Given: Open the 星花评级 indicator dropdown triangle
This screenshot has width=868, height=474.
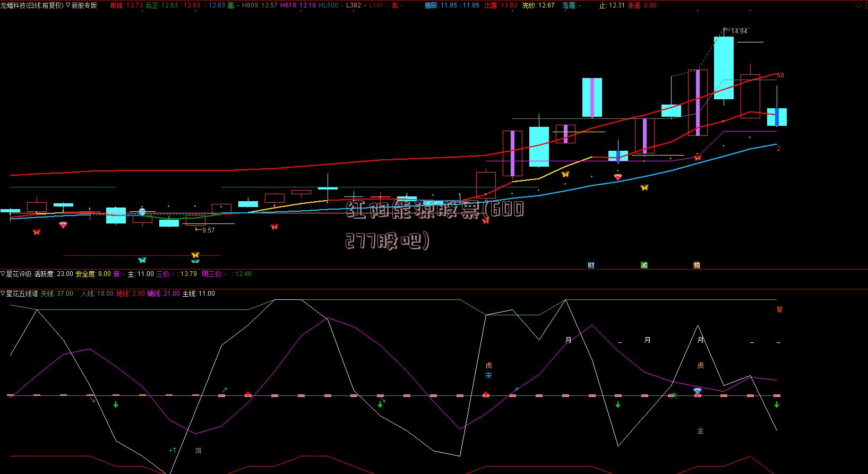Looking at the screenshot, I should tap(3, 274).
